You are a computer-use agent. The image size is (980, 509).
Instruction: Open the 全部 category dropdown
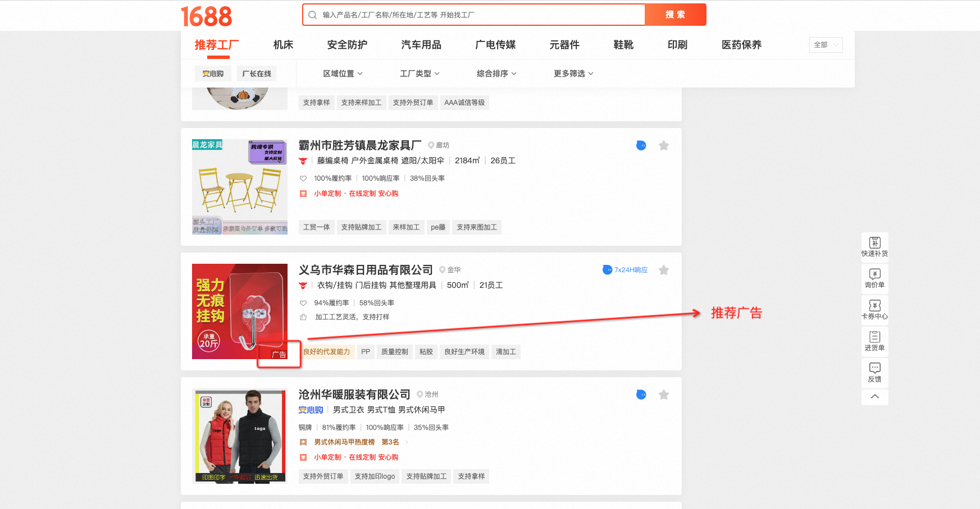[826, 45]
